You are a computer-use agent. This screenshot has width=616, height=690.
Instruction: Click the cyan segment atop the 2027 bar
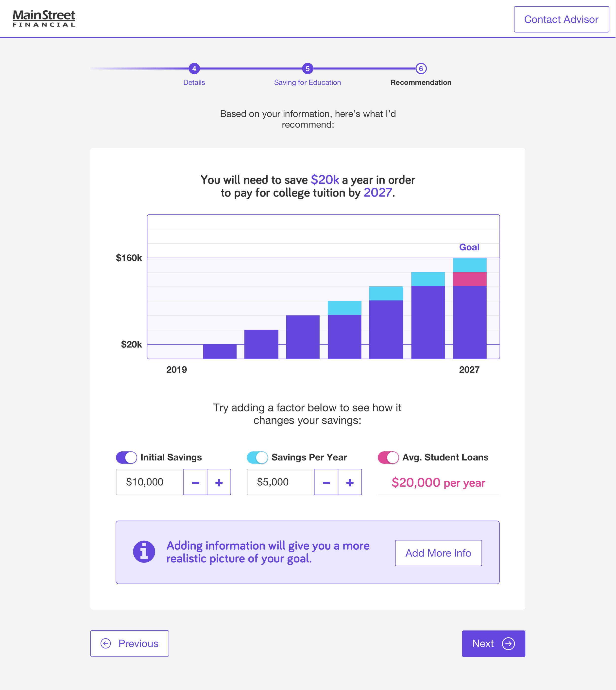click(x=470, y=265)
